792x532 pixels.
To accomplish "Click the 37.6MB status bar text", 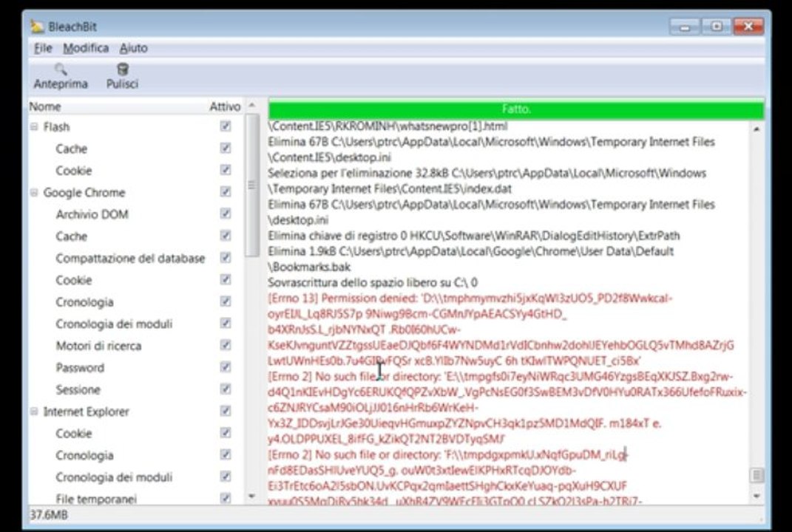I will click(x=49, y=515).
